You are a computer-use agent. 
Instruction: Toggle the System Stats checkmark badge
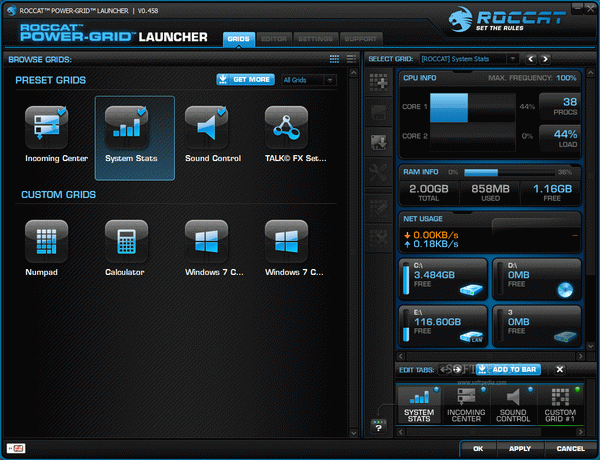[x=142, y=111]
